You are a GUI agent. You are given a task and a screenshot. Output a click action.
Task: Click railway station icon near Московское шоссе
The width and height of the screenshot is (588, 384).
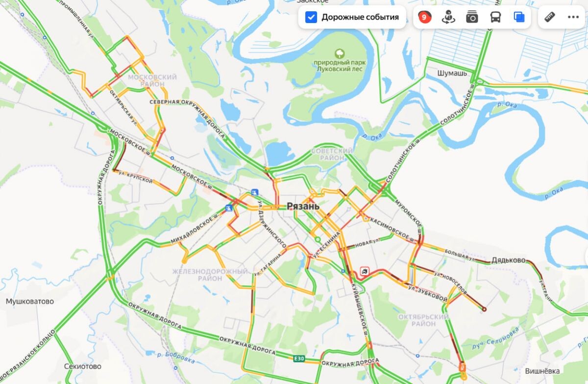tap(254, 192)
